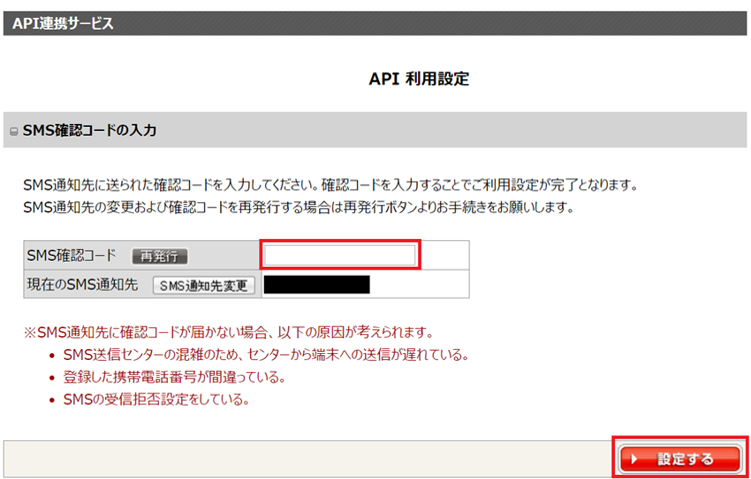Click the API 利用設定 page title
Viewport: 751px width, 479px height.
pyautogui.click(x=419, y=79)
